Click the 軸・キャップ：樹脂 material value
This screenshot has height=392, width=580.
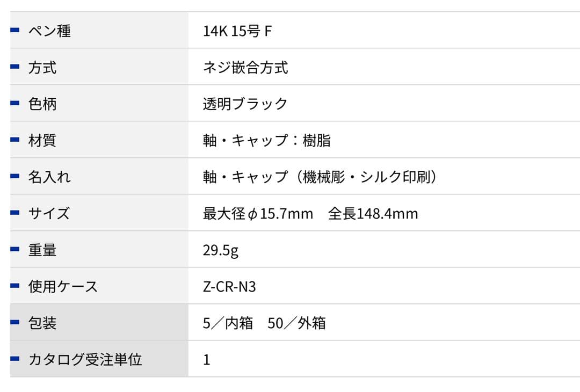click(x=267, y=140)
